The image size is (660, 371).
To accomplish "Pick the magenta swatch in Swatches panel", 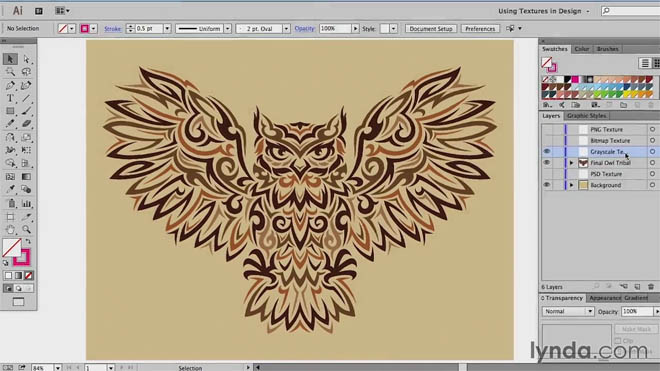I will 575,80.
